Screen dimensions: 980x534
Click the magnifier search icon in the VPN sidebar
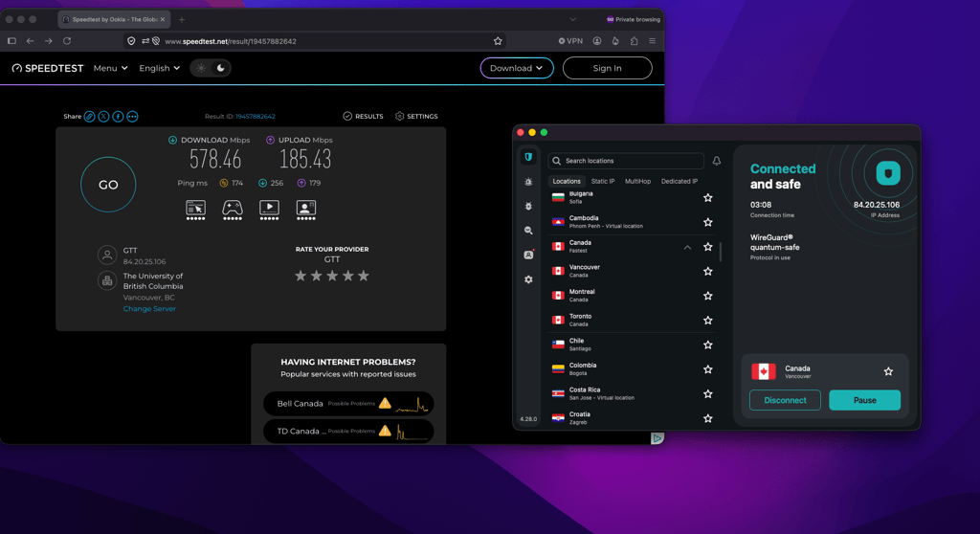pos(528,230)
